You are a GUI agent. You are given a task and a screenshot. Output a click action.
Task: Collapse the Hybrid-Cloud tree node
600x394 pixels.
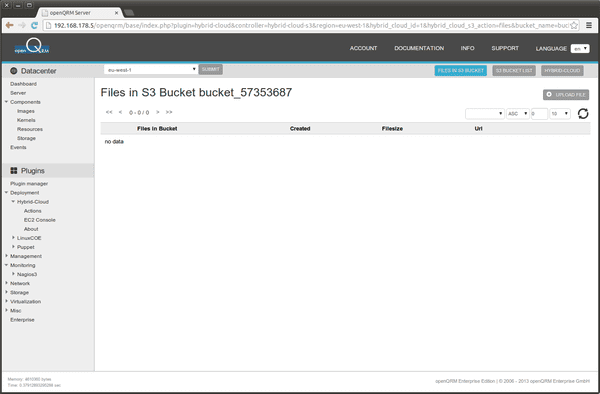coord(13,202)
